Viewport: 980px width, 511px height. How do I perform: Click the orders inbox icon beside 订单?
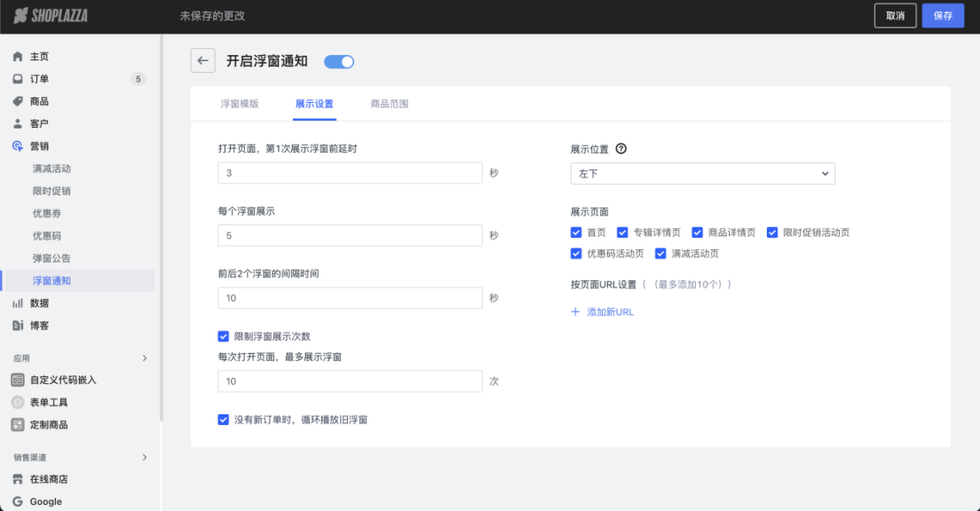tap(18, 79)
